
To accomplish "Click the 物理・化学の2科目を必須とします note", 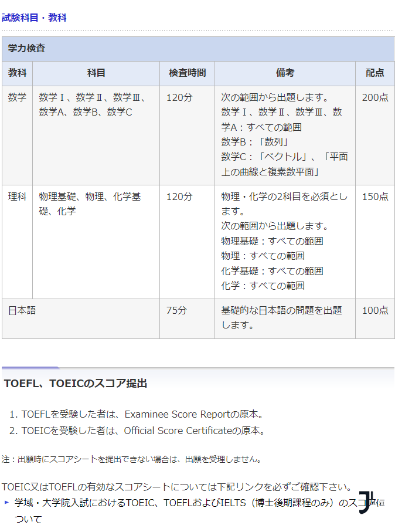I will [x=284, y=204].
